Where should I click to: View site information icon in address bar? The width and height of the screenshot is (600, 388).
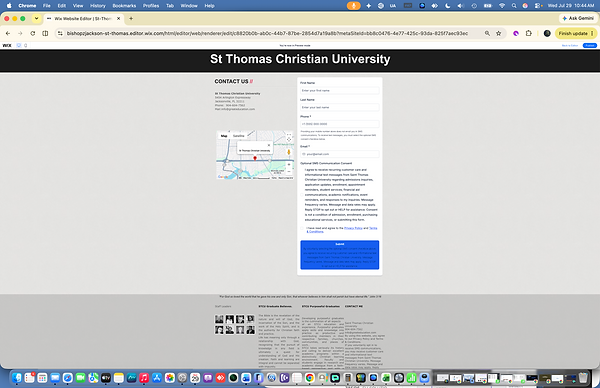point(60,33)
